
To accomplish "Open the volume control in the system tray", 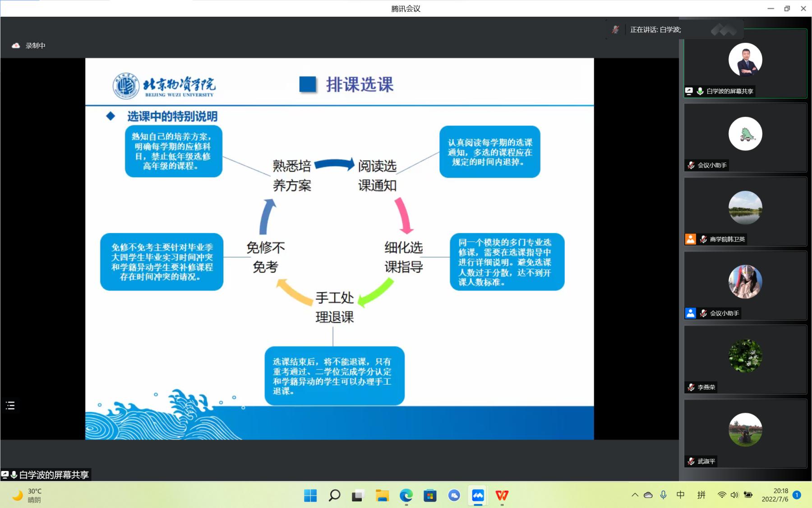I will (734, 495).
